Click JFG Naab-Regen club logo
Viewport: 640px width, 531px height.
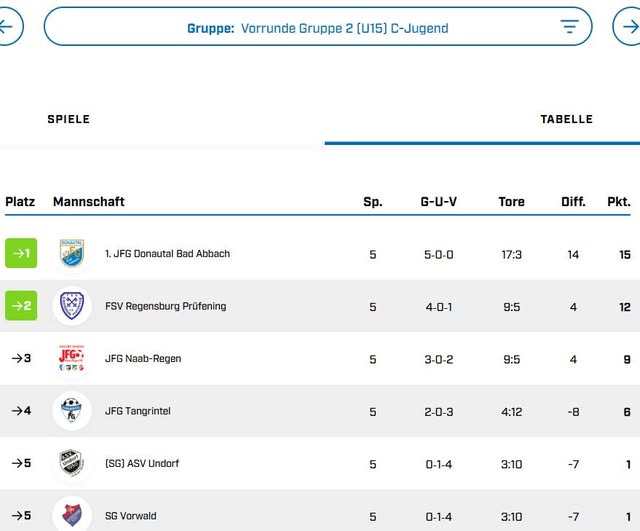[72, 359]
